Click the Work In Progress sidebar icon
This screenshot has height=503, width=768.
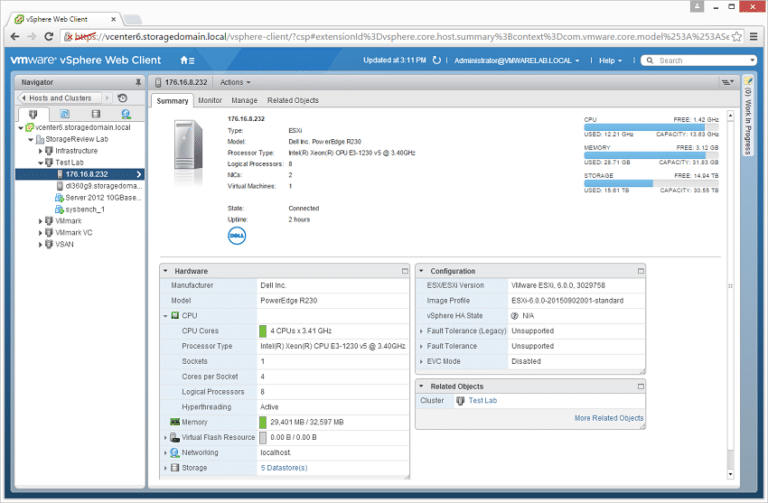(x=747, y=81)
